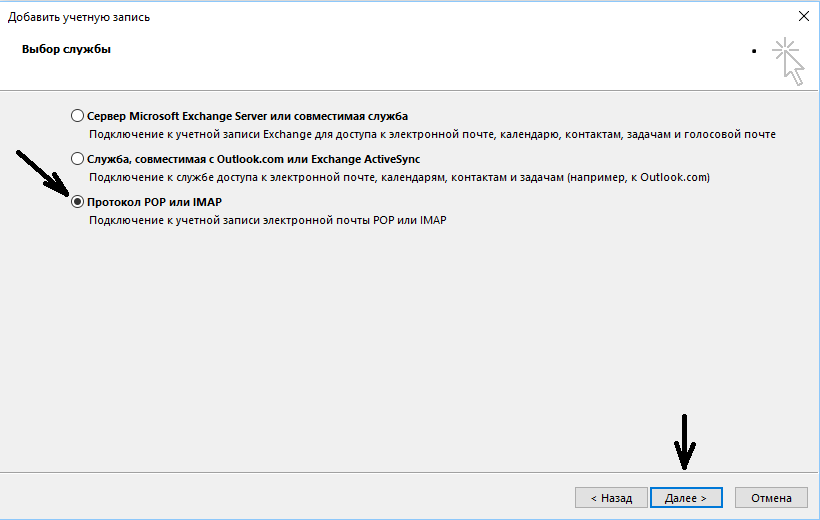Select the Microsoft Exchange Server radio button
The width and height of the screenshot is (820, 520).
78,116
